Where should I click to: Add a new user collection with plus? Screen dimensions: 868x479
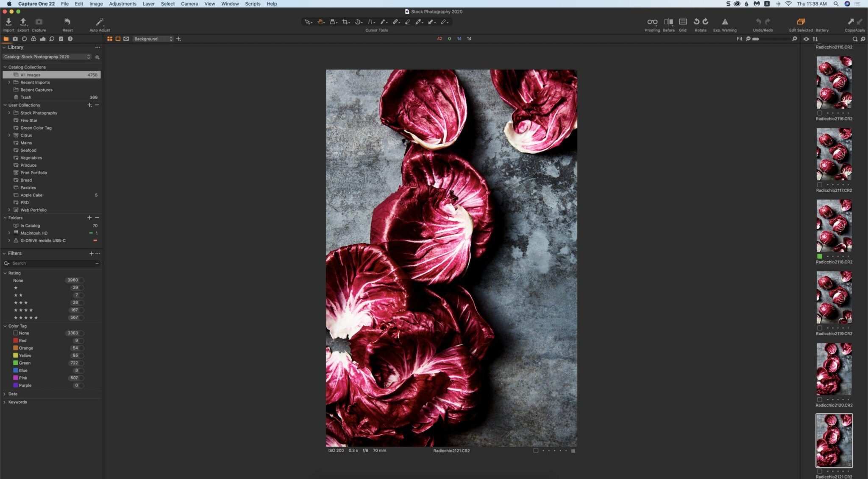pos(89,105)
